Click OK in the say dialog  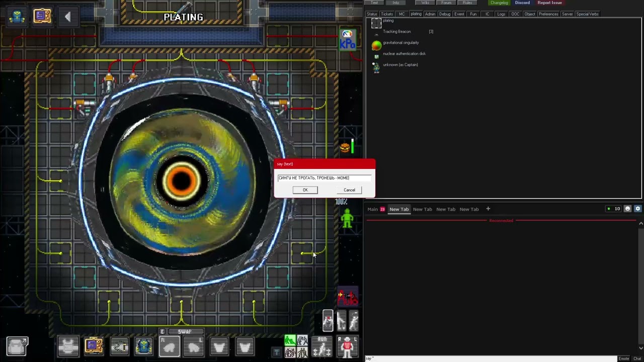tap(305, 190)
